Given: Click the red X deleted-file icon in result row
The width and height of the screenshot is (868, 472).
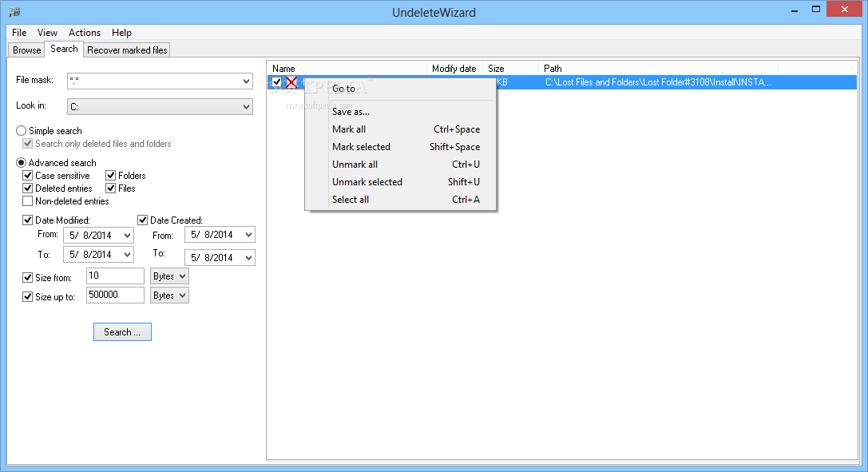Looking at the screenshot, I should (291, 82).
